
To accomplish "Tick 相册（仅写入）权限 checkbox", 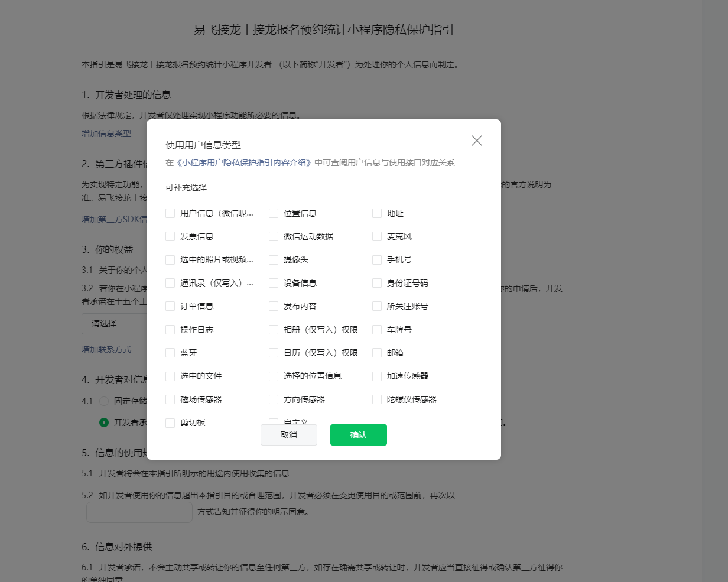I will click(274, 330).
